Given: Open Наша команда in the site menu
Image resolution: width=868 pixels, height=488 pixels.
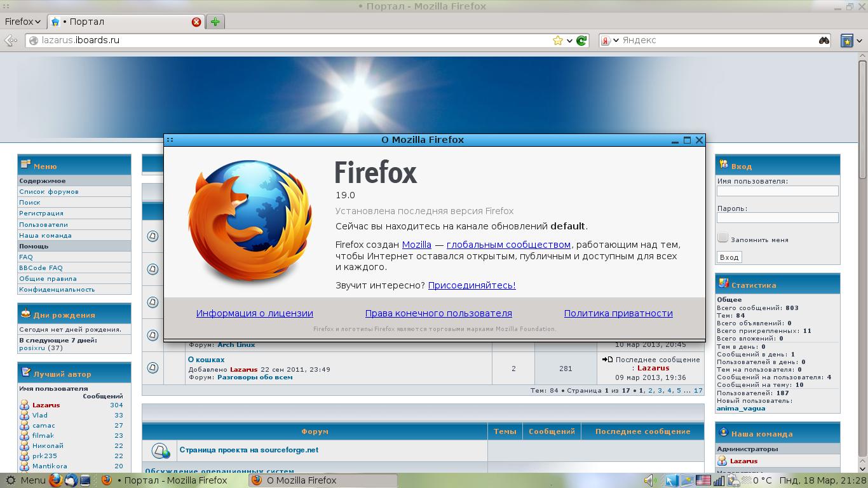Looking at the screenshot, I should tap(45, 236).
